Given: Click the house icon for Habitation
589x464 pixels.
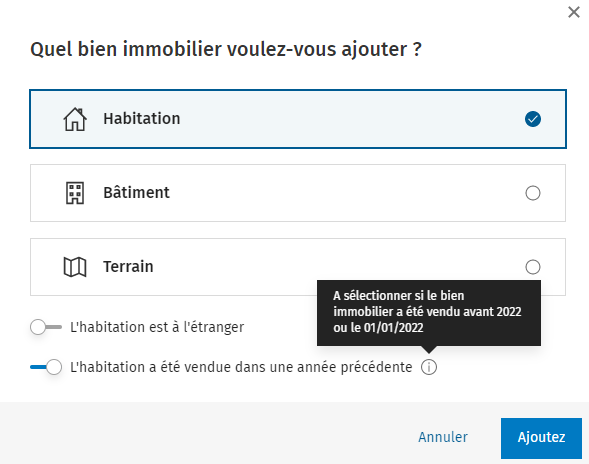Looking at the screenshot, I should coord(75,119).
